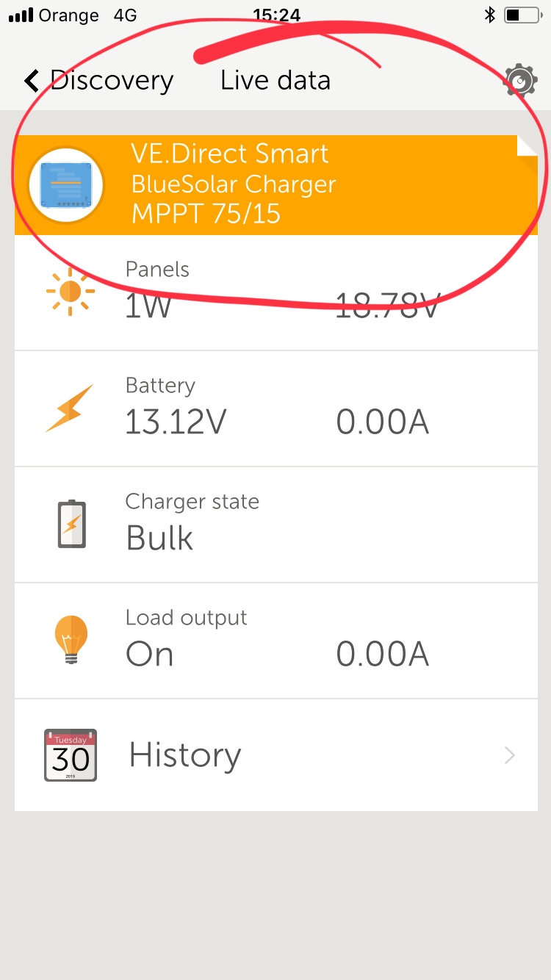Tap the lightning bolt Battery icon
Image resolution: width=551 pixels, height=980 pixels.
point(71,408)
